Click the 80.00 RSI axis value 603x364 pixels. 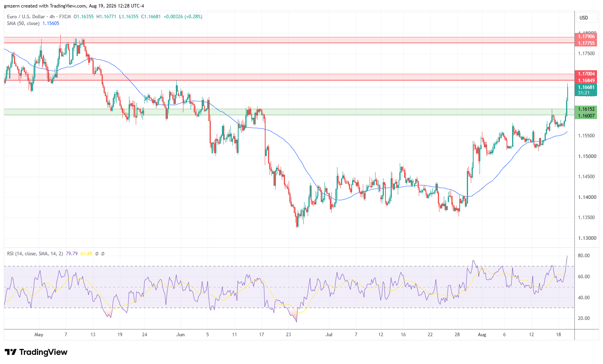coord(584,256)
